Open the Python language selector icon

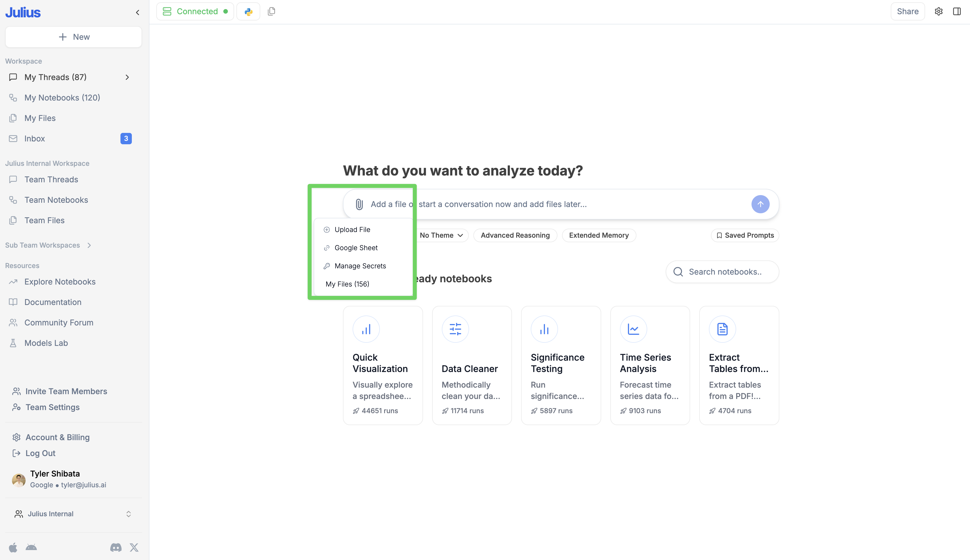(248, 12)
